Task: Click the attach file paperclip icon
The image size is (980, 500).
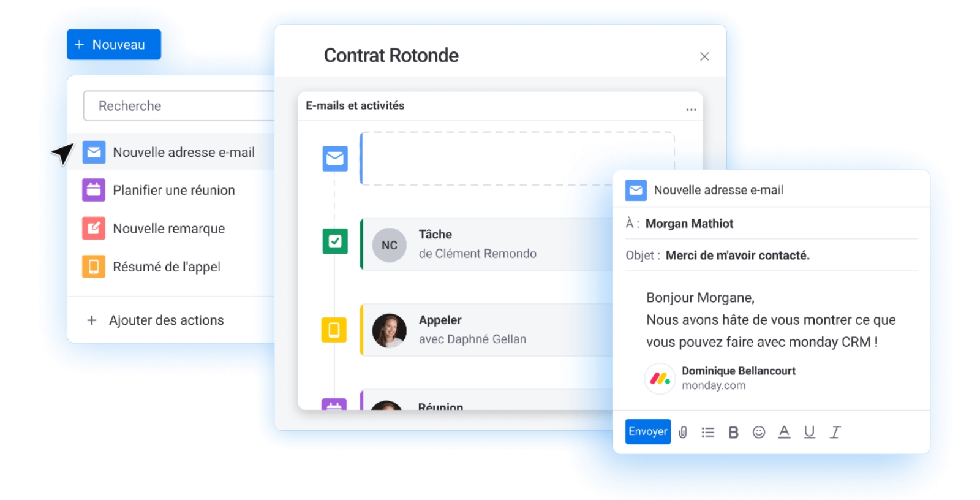Action: pos(683,432)
